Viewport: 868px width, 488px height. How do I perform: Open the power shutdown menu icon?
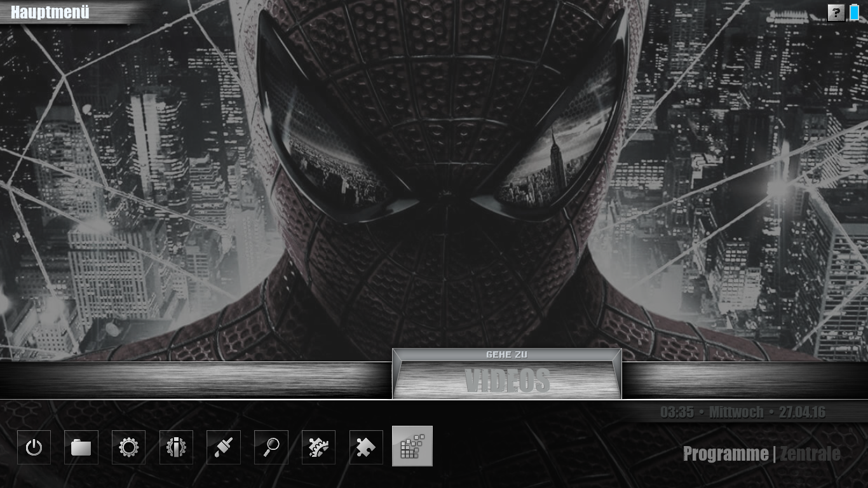click(34, 447)
